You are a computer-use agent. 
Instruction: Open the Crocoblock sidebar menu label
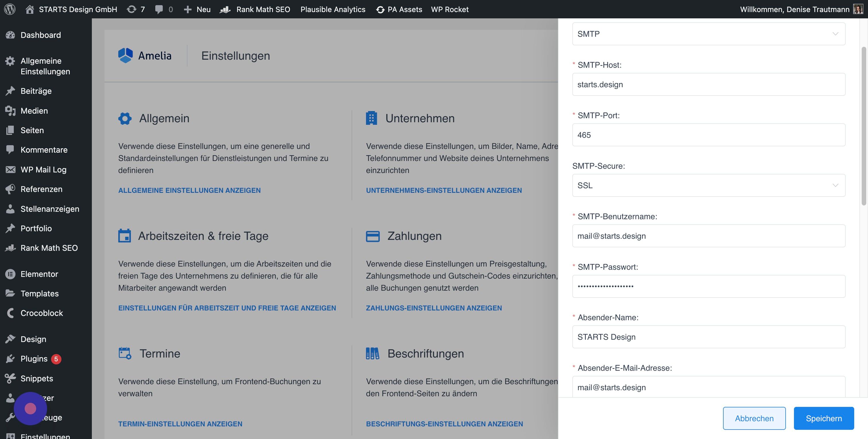coord(42,313)
